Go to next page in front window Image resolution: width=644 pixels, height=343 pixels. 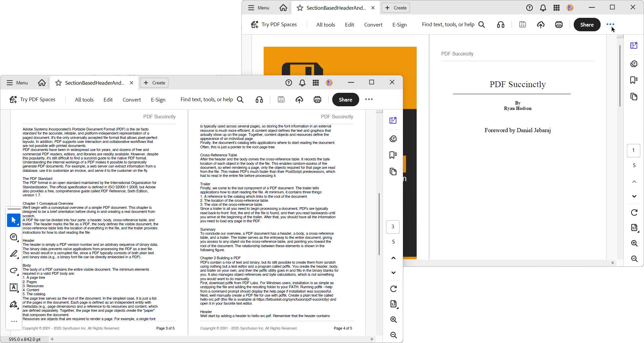(393, 273)
